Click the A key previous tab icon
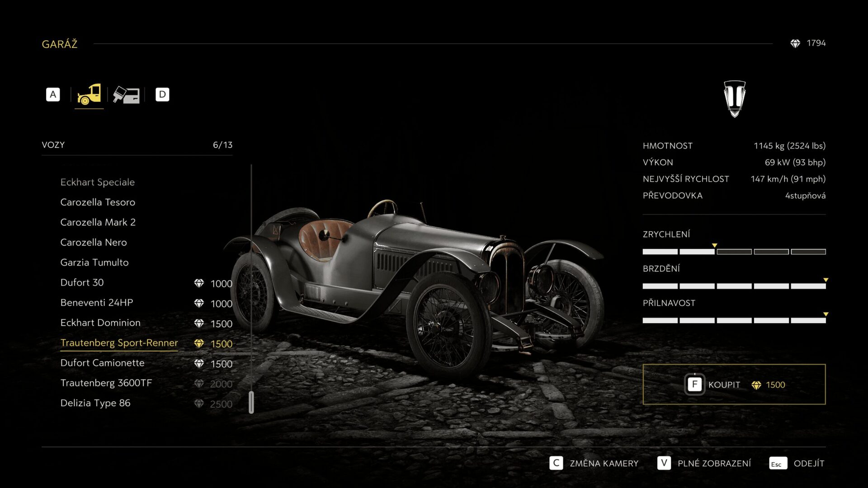Viewport: 868px width, 488px height. click(53, 94)
